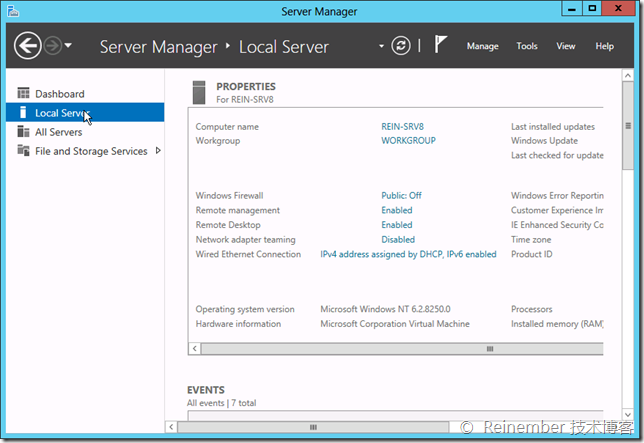Open the notifications flag
The image size is (644, 443).
[x=440, y=46]
